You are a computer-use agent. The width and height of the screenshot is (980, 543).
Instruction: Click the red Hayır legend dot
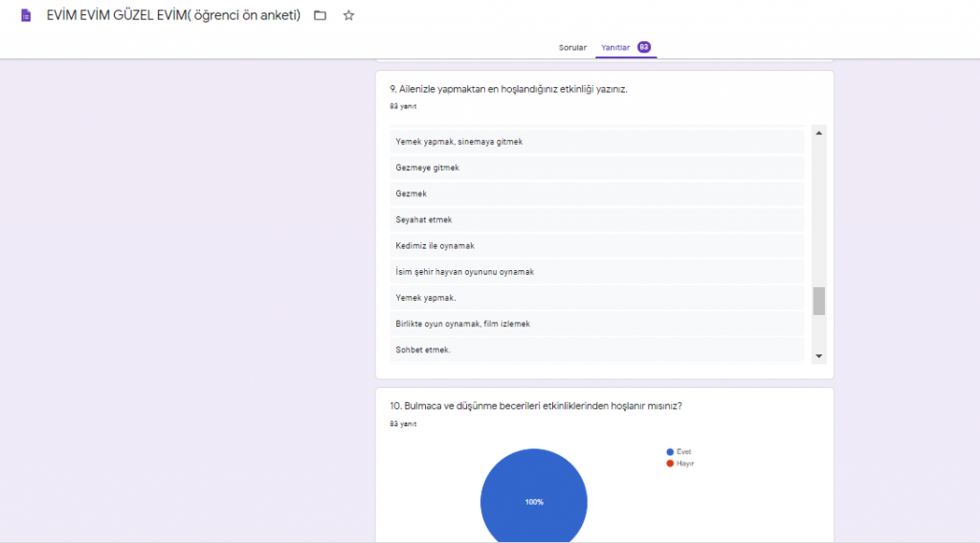click(669, 463)
